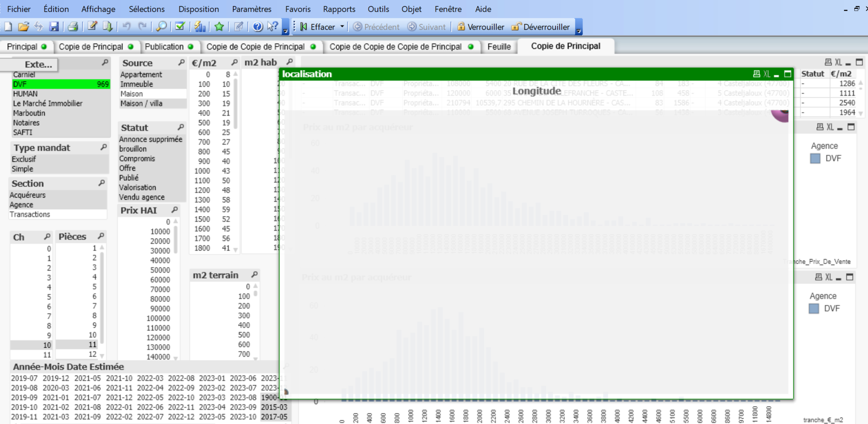Image resolution: width=868 pixels, height=424 pixels.
Task: Open search in the Source list box
Action: coord(181,62)
